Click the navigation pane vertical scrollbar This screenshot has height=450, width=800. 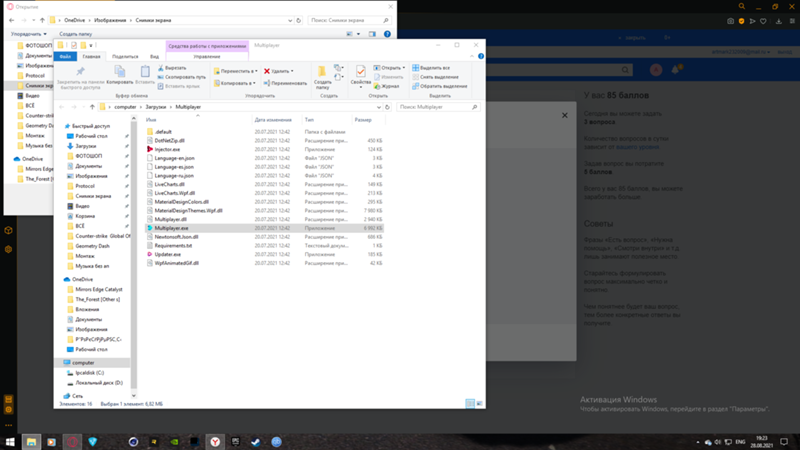point(134,257)
